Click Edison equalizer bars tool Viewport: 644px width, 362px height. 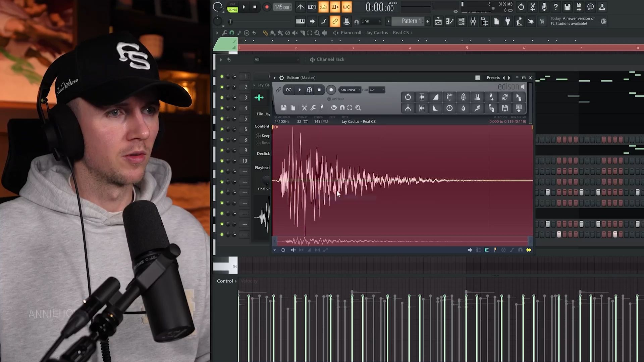pyautogui.click(x=477, y=97)
